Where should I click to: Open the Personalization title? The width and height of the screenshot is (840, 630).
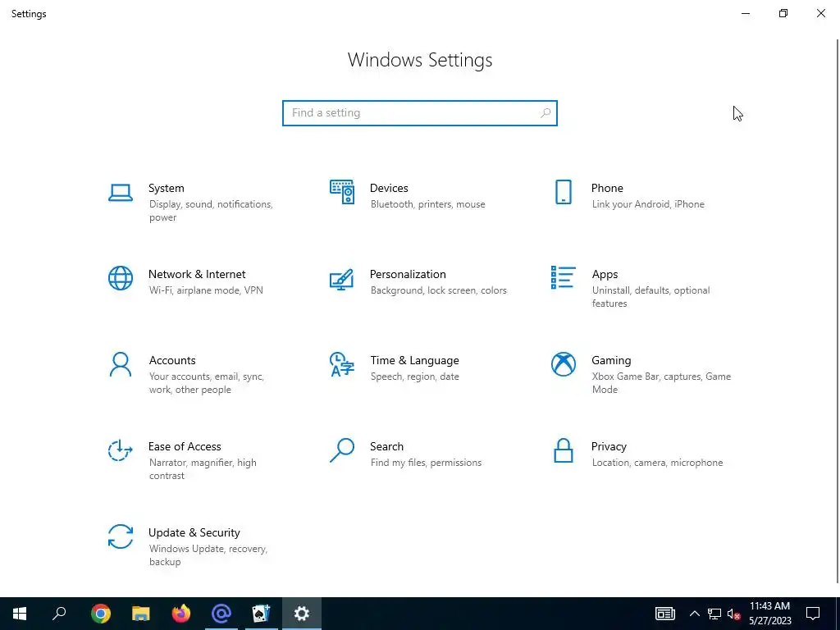[x=408, y=274]
